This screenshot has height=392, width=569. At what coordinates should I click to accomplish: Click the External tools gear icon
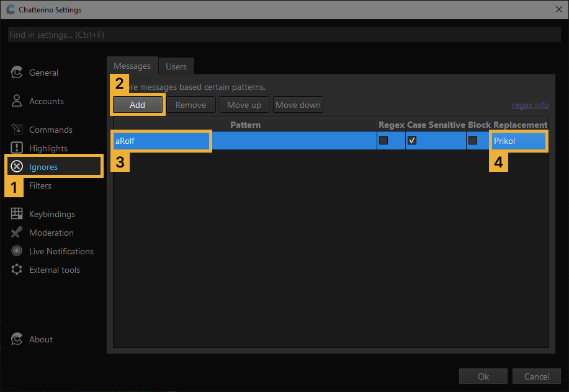point(17,270)
